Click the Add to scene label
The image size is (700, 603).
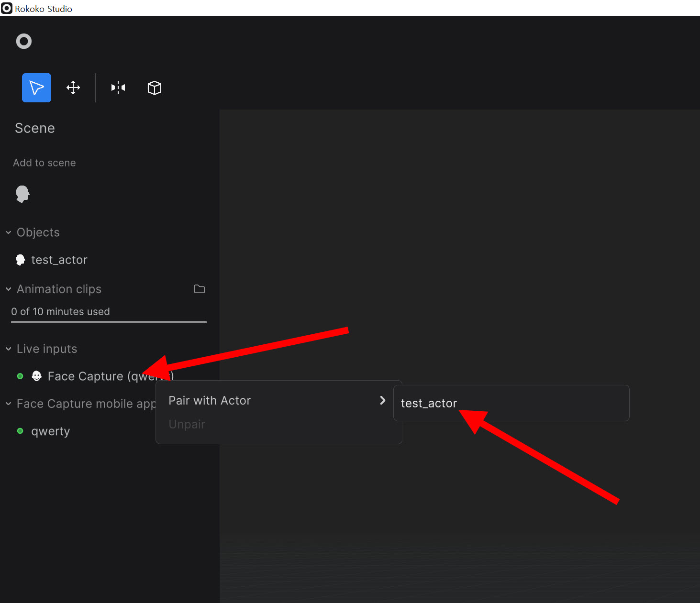(x=44, y=163)
